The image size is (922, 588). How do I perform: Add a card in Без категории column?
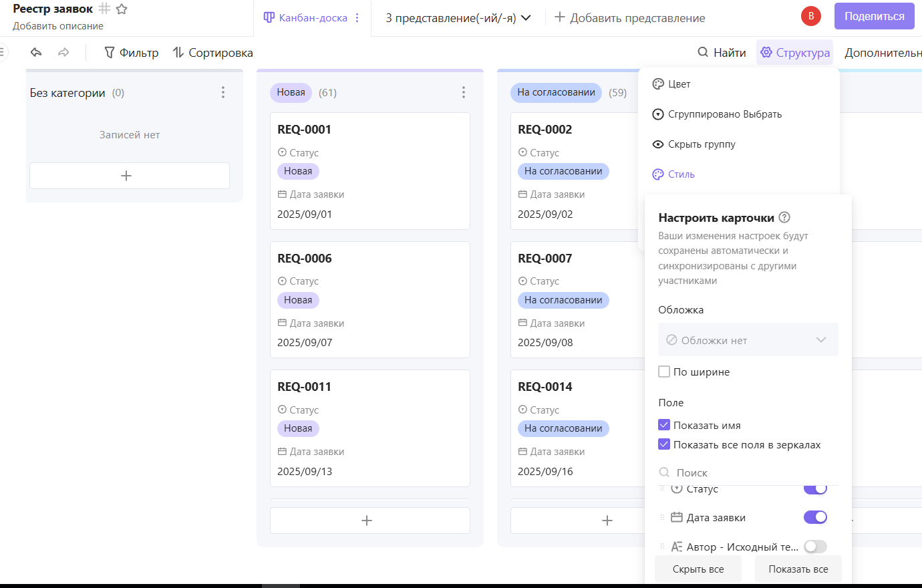coord(130,176)
